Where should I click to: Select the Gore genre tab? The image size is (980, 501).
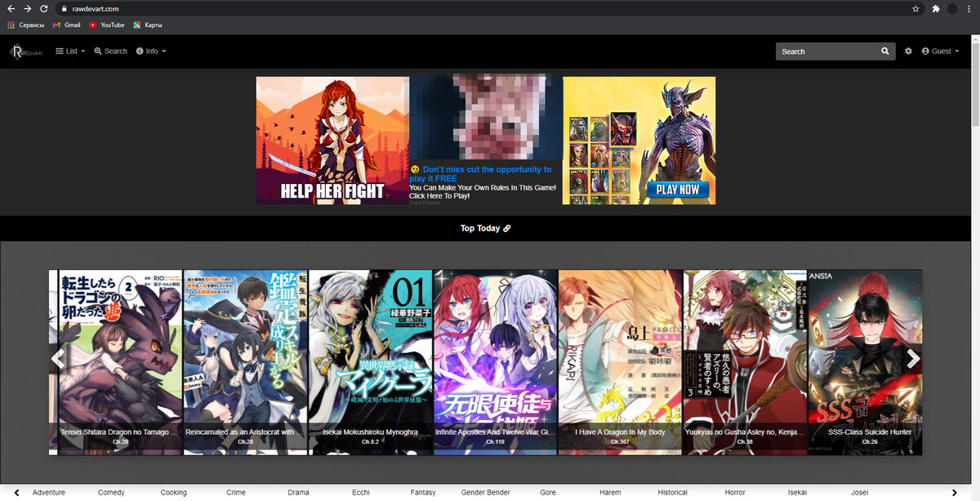tap(548, 493)
